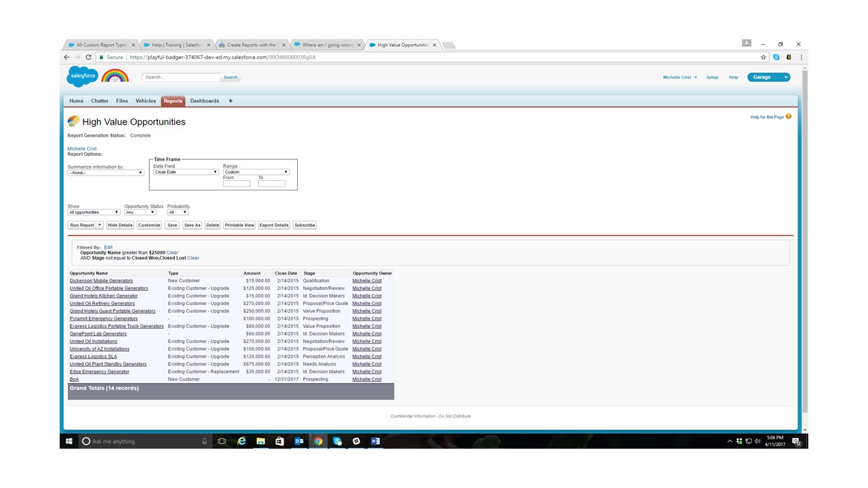Open the plus All Tabs icon
The height and width of the screenshot is (488, 868).
[231, 101]
